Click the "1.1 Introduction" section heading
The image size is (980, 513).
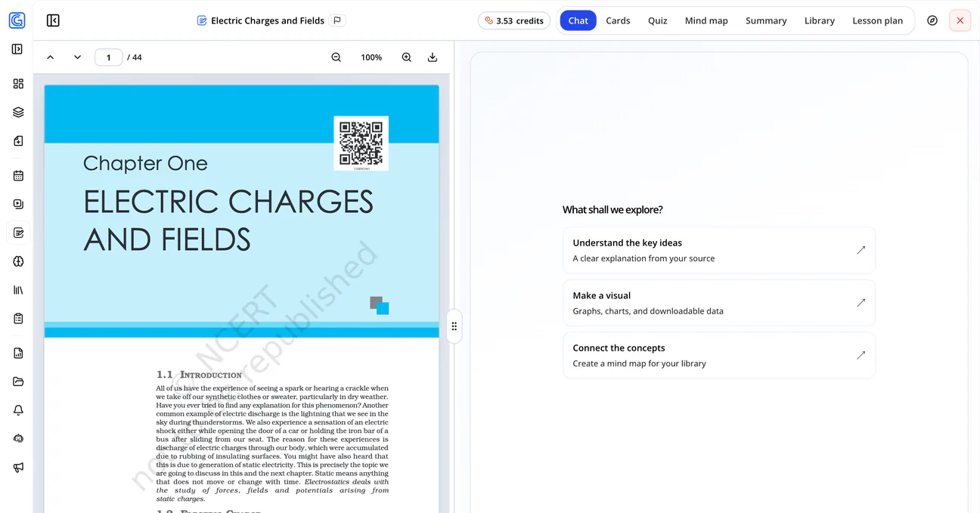click(199, 375)
